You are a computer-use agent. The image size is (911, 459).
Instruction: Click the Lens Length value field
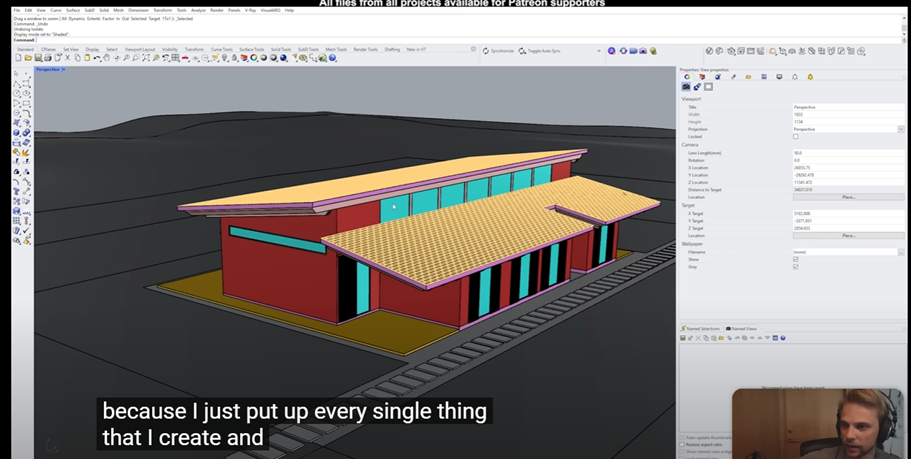pos(848,153)
